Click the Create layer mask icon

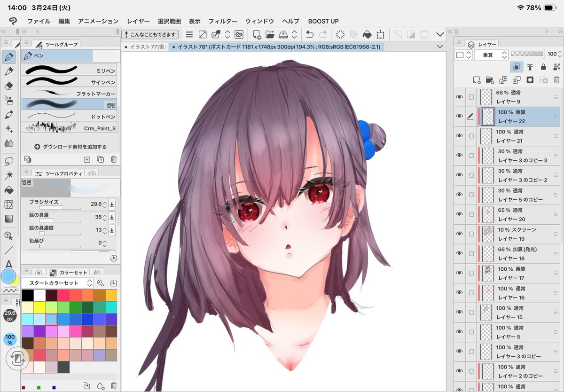pos(530,80)
